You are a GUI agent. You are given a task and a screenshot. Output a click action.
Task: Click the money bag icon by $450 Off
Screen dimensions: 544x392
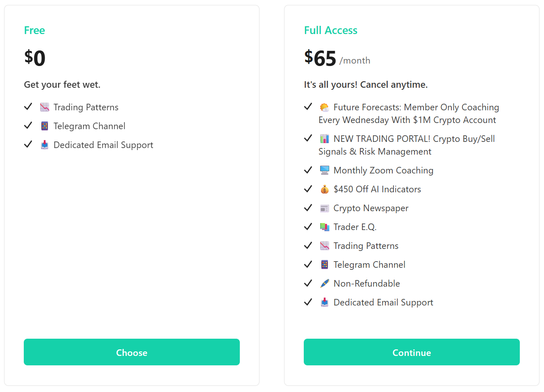[x=324, y=189]
